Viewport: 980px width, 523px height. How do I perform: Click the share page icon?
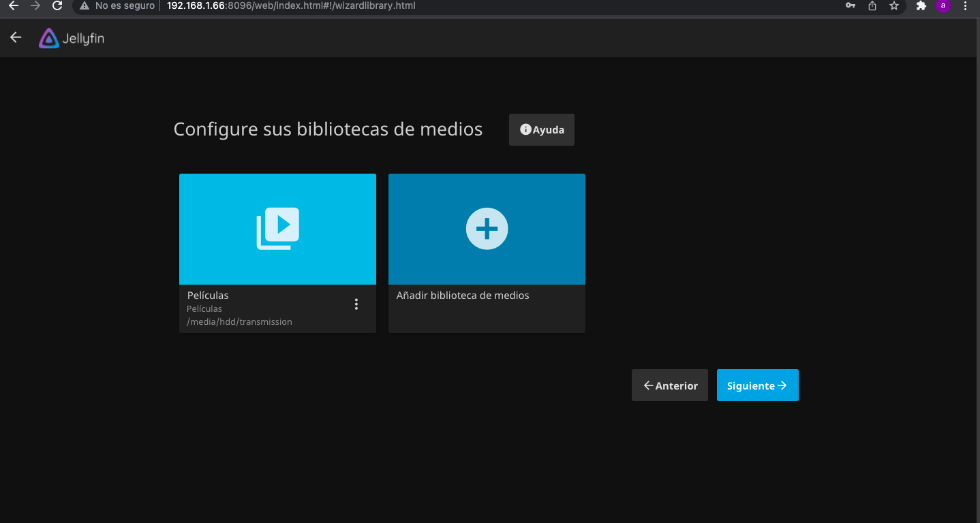872,5
